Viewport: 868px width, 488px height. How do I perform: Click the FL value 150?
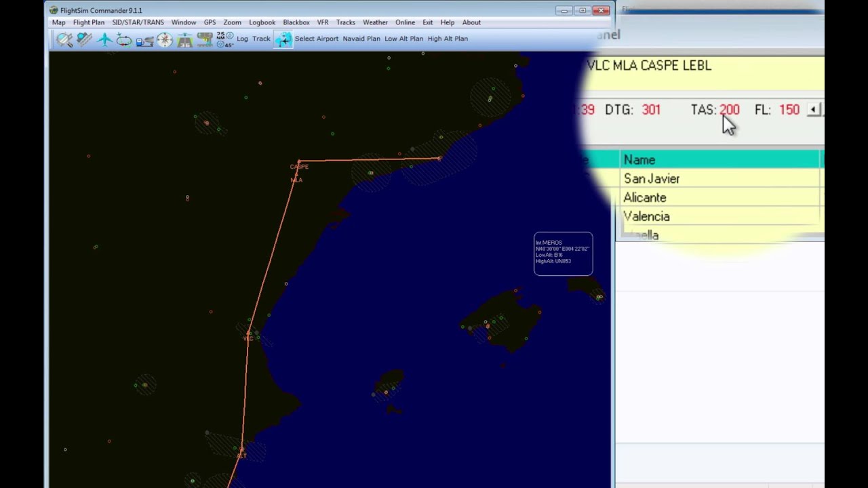pos(789,110)
